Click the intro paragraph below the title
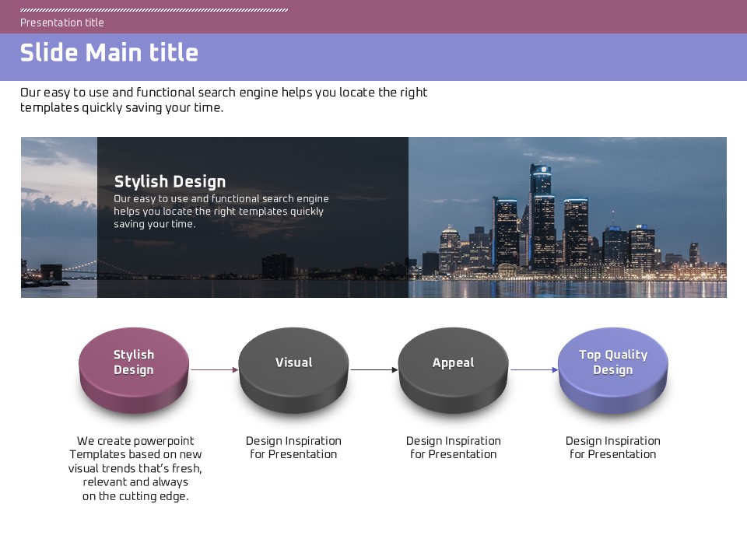 224,100
